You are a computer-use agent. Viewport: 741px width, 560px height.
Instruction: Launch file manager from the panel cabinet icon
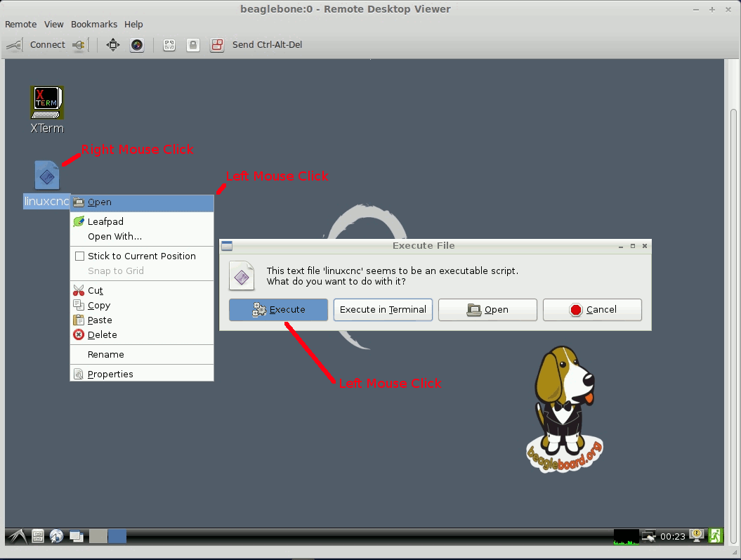(x=38, y=536)
